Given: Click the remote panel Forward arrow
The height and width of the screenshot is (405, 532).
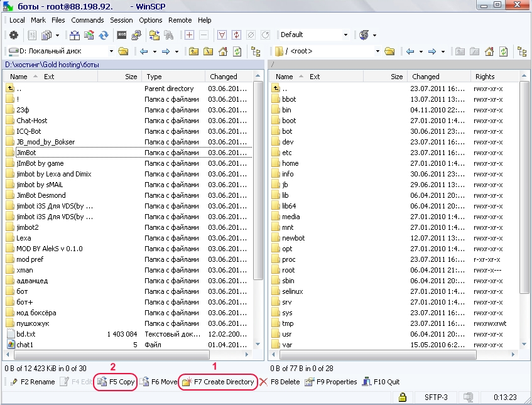Looking at the screenshot, I should [x=432, y=51].
